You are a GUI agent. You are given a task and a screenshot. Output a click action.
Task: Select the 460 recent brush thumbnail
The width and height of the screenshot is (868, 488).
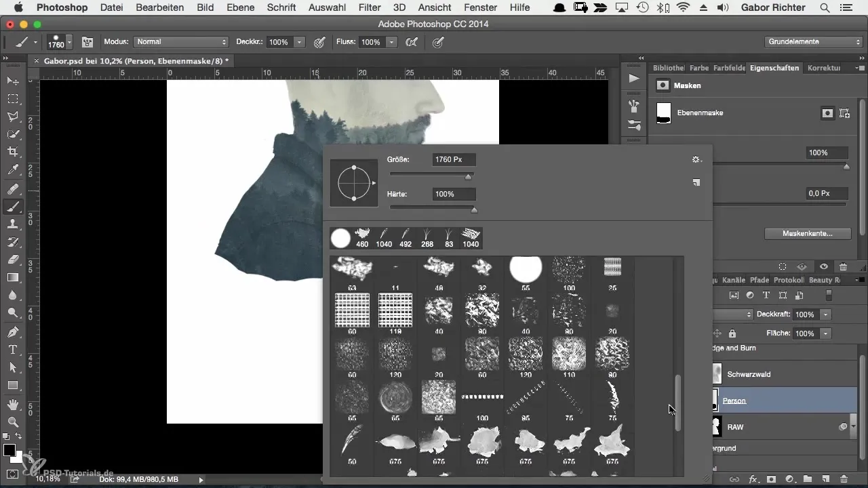point(362,238)
